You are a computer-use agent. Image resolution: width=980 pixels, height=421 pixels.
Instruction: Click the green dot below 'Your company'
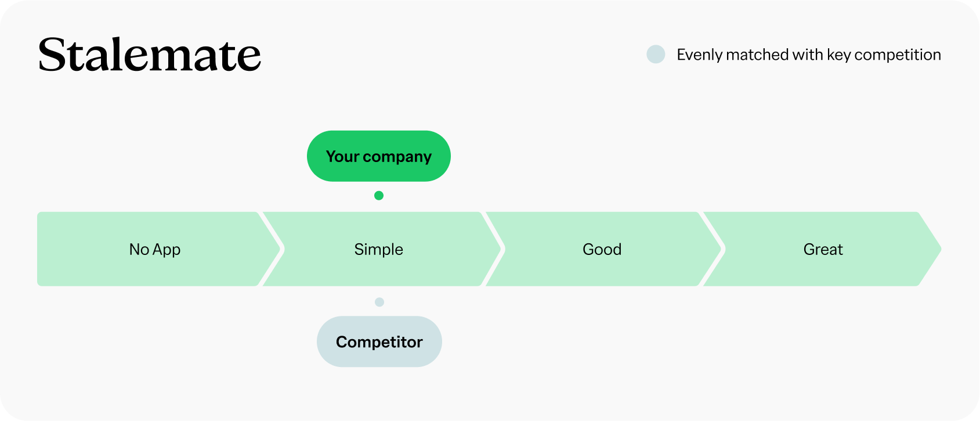(x=379, y=196)
